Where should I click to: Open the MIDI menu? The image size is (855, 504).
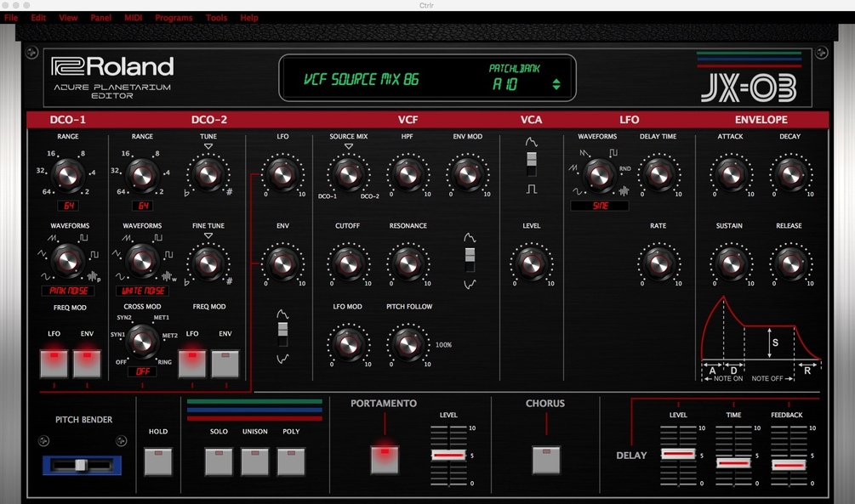(x=133, y=17)
